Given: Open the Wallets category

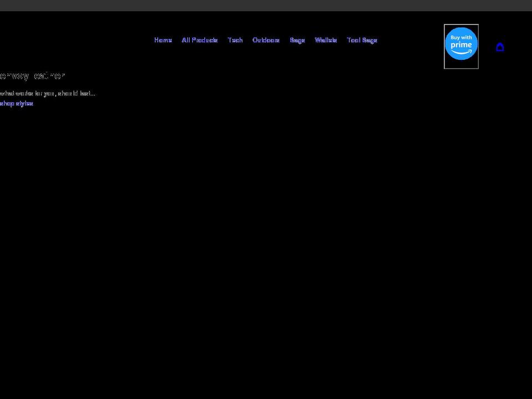Looking at the screenshot, I should 326,40.
